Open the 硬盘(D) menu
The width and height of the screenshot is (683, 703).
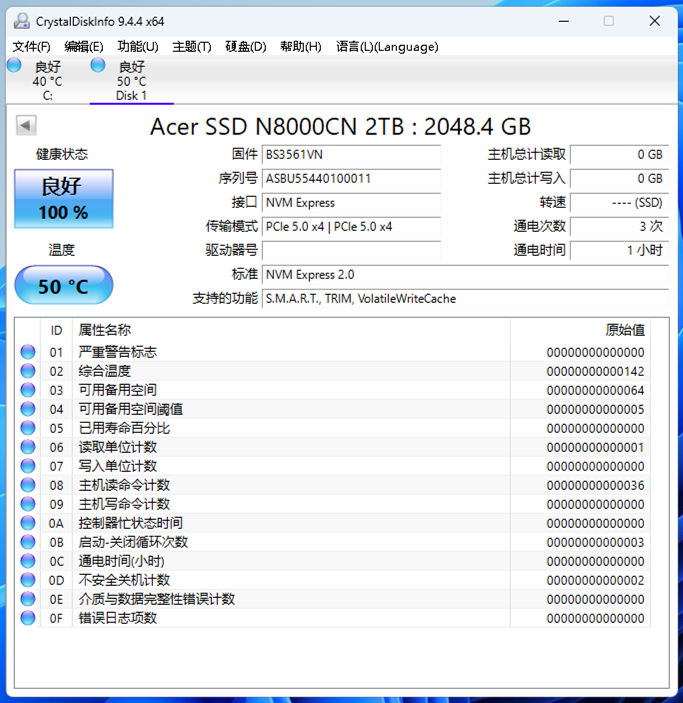246,47
